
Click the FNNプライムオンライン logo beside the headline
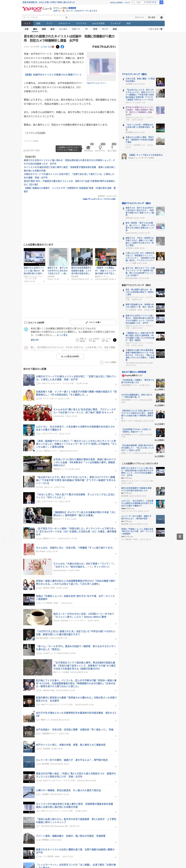[104, 47]
